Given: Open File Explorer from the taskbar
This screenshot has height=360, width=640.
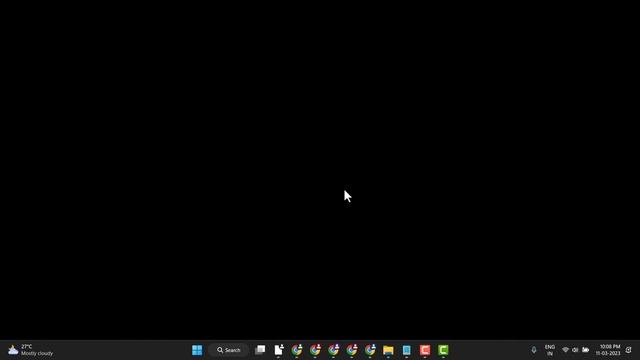Looking at the screenshot, I should click(x=388, y=350).
